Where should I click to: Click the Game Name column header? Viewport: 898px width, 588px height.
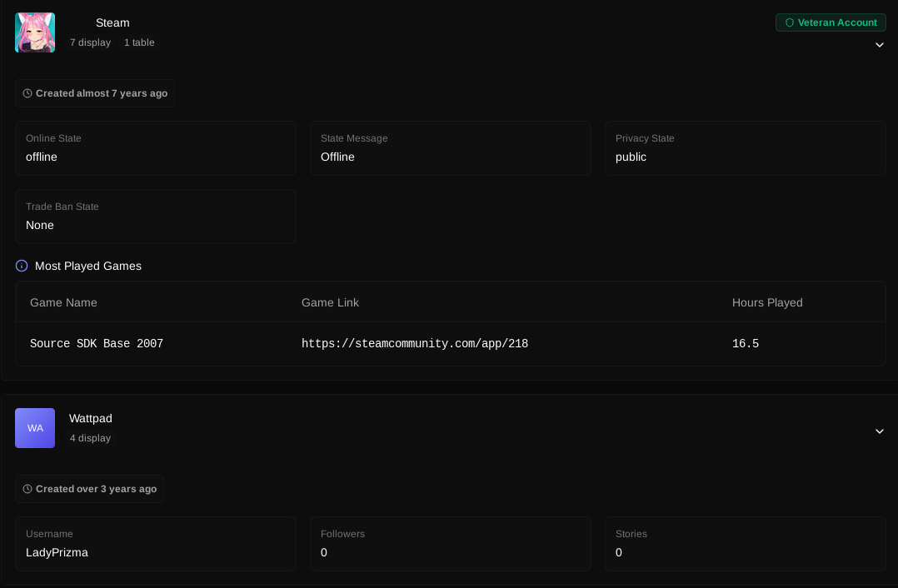coord(63,302)
